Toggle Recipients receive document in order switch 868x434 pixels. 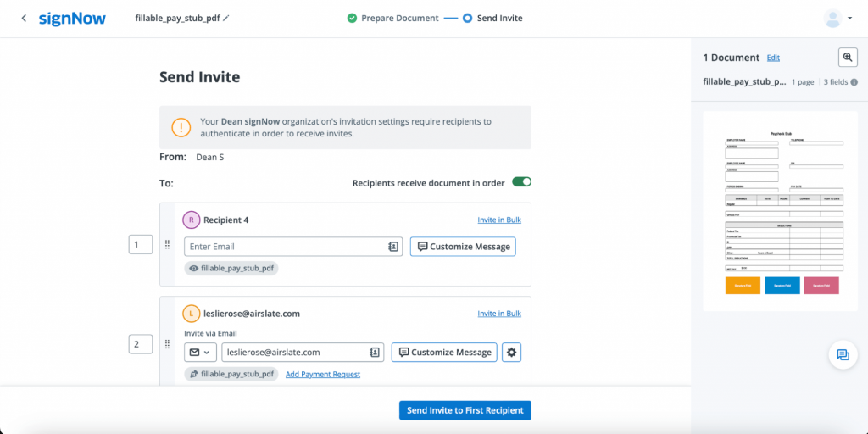point(521,182)
